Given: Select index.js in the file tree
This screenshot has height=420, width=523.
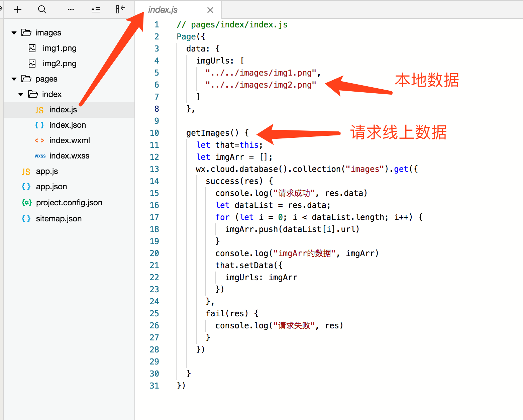Looking at the screenshot, I should (x=63, y=110).
